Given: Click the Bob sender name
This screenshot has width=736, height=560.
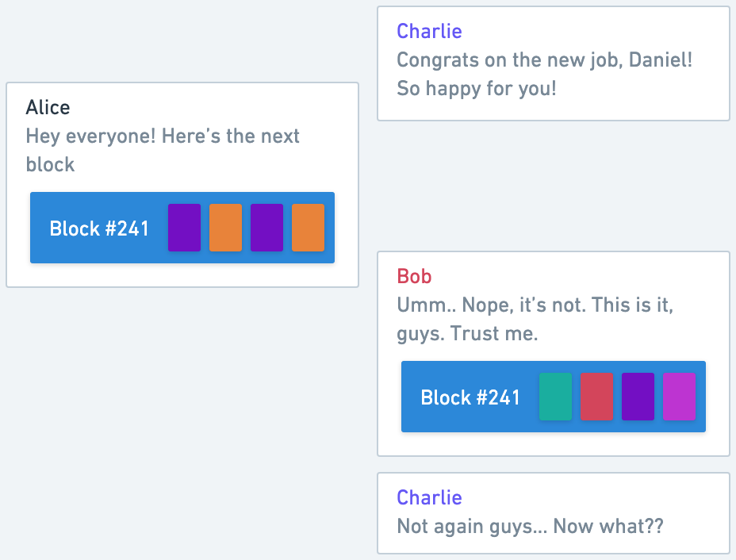Looking at the screenshot, I should (x=414, y=277).
